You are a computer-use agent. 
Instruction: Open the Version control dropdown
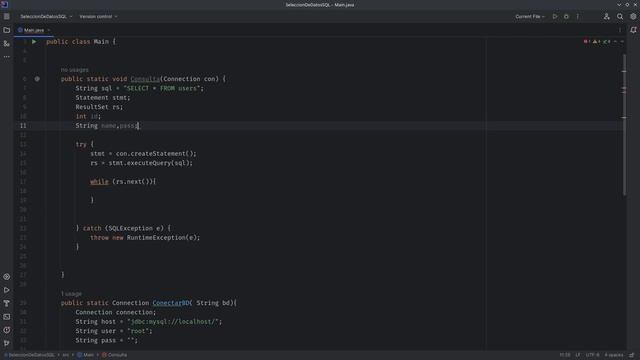(98, 17)
